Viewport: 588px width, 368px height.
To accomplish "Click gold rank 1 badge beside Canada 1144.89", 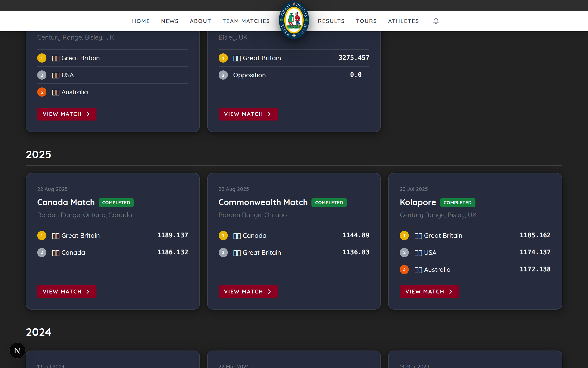I will [x=223, y=235].
